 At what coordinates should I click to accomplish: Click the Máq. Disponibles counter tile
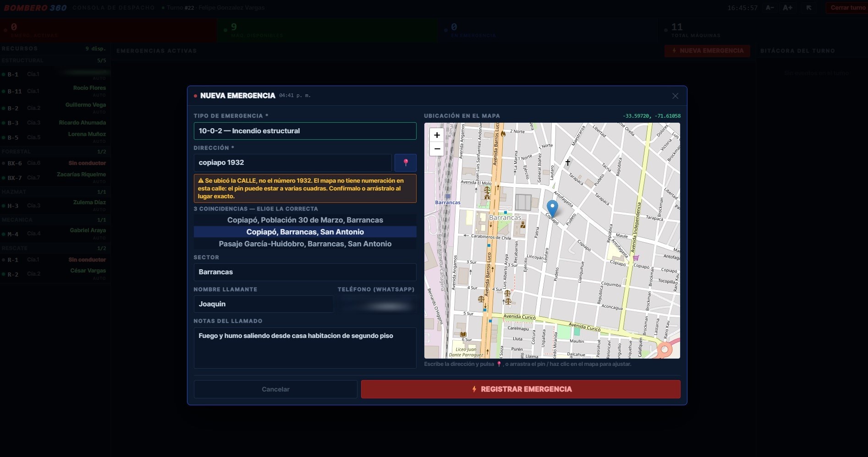tap(328, 30)
